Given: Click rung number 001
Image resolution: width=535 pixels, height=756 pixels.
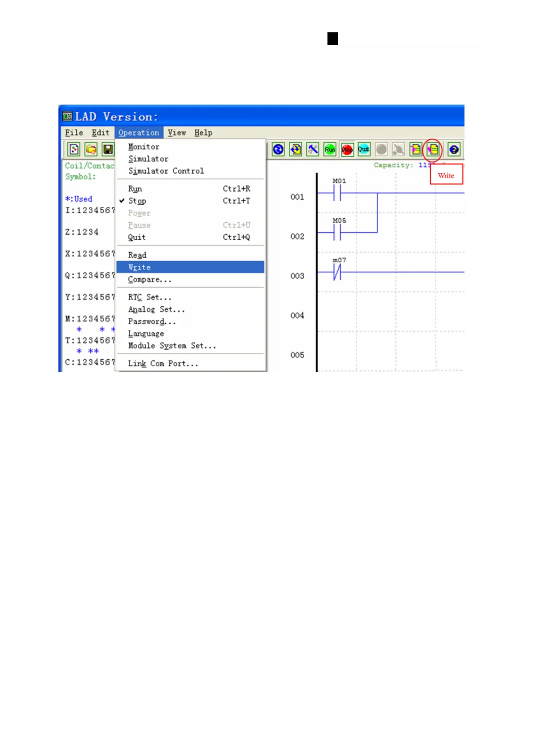Looking at the screenshot, I should tap(297, 197).
